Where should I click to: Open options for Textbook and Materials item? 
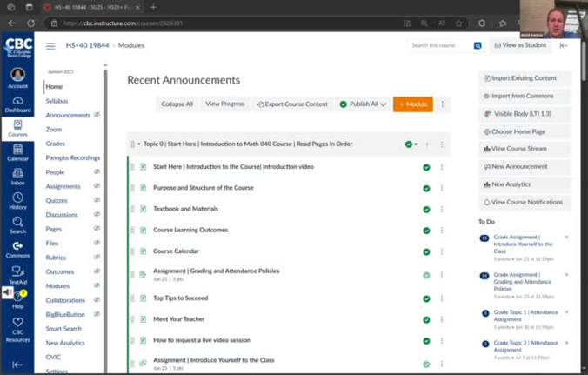[442, 209]
